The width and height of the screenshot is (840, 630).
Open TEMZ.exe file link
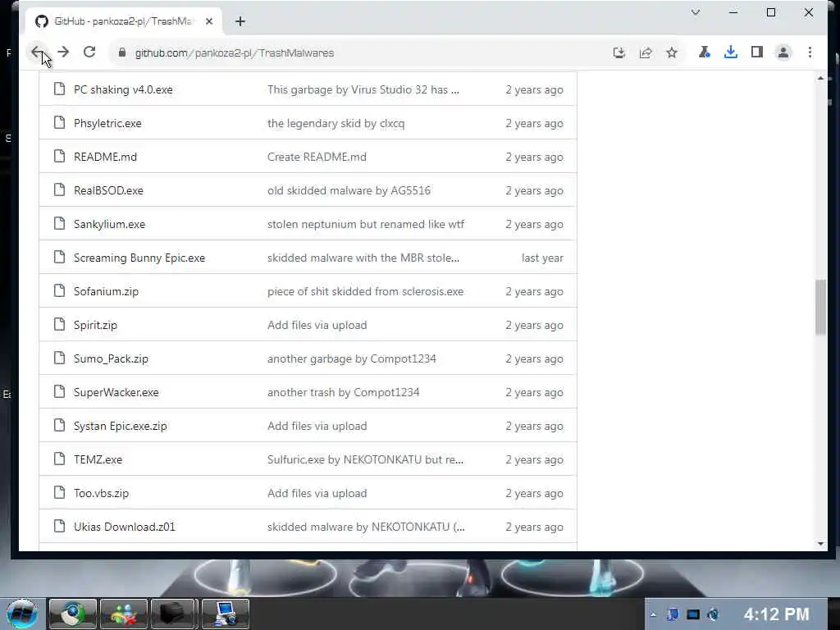coord(98,459)
